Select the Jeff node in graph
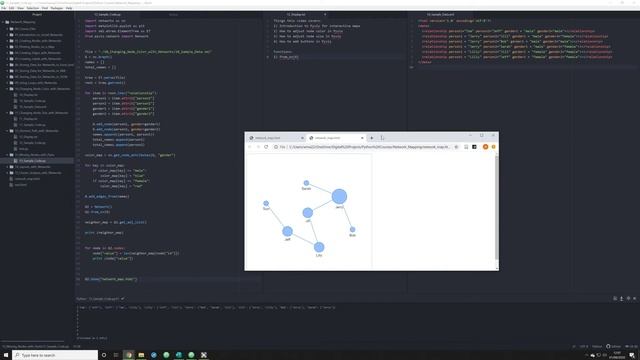This screenshot has width=640, height=360. (x=287, y=231)
